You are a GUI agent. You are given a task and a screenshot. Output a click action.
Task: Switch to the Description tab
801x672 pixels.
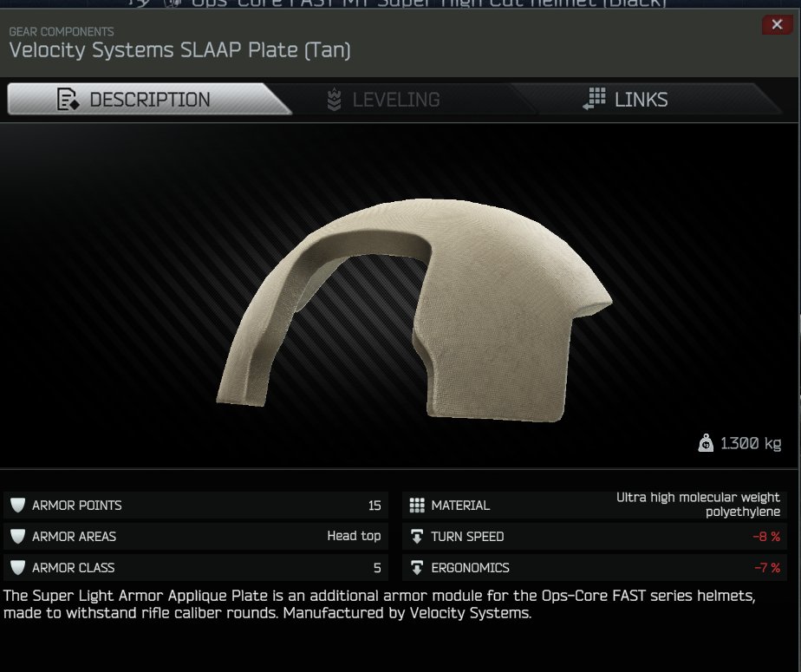pyautogui.click(x=148, y=99)
